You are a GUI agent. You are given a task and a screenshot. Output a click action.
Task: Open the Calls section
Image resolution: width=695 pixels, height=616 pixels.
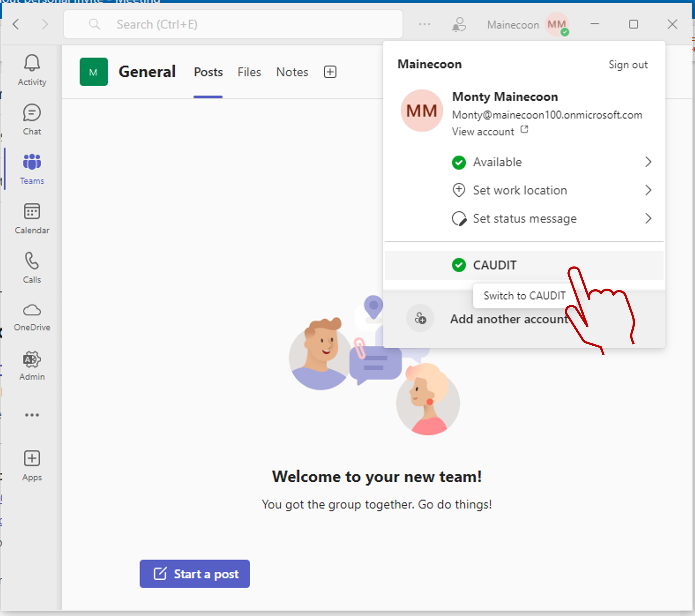pos(32,267)
